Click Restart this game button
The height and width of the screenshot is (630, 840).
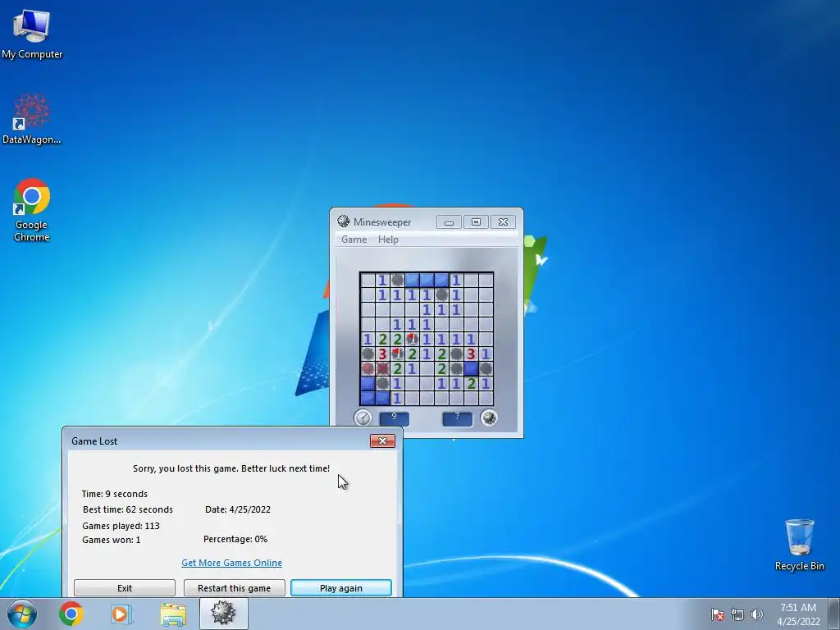point(234,587)
